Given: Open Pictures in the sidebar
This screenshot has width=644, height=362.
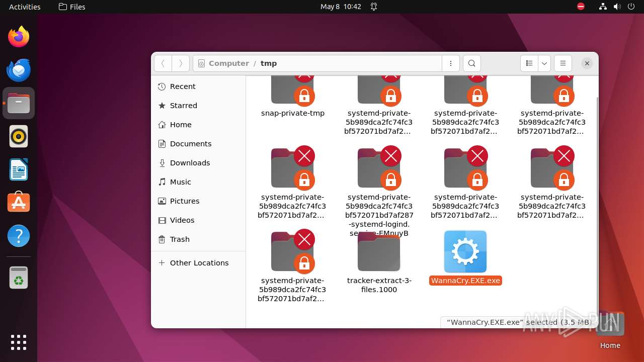Looking at the screenshot, I should [x=198, y=201].
